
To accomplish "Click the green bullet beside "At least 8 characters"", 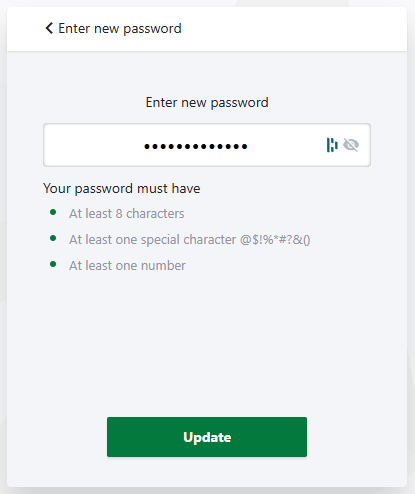I will [53, 212].
